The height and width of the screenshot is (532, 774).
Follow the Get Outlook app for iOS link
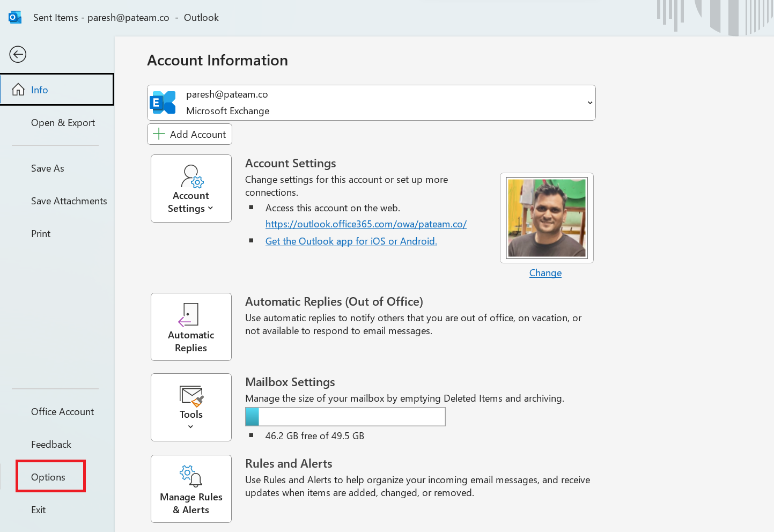click(351, 241)
